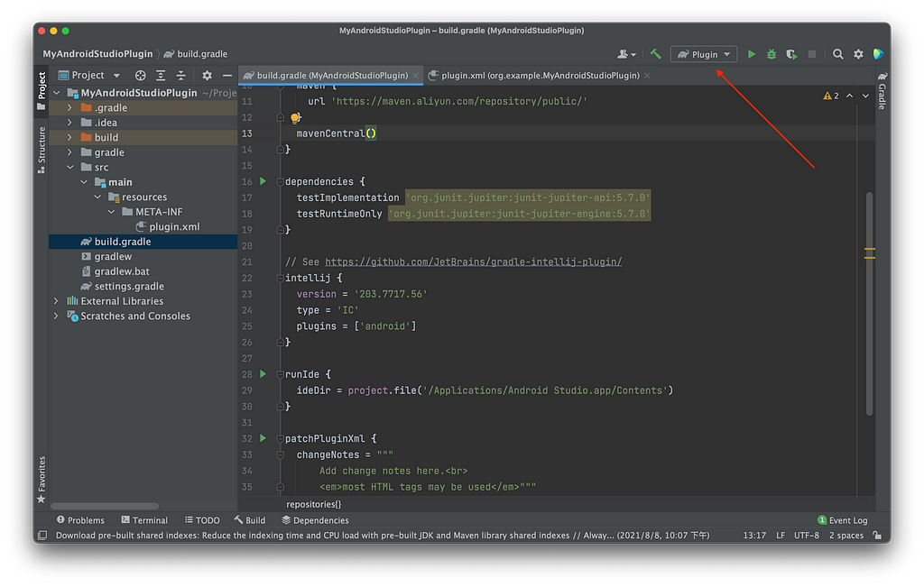Open the Plugin run configuration dropdown
Viewport: 924px width, 587px height.
click(704, 54)
